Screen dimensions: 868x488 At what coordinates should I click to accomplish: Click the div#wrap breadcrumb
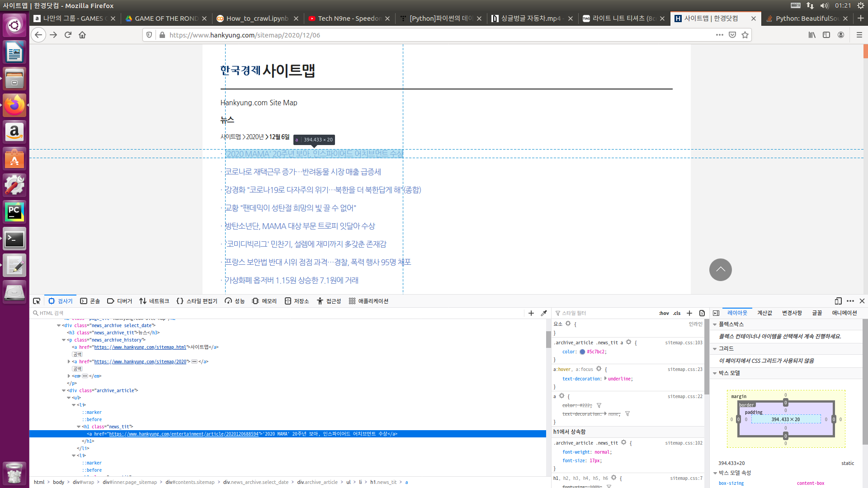(x=84, y=482)
